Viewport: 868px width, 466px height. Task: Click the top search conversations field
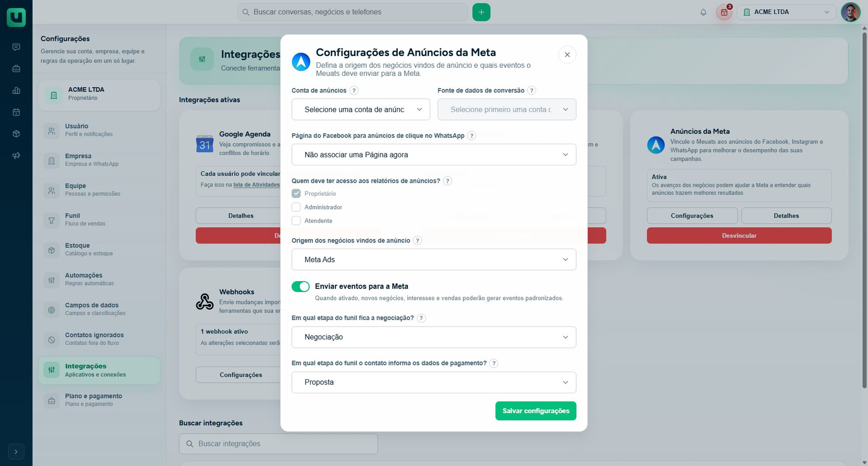pos(353,12)
